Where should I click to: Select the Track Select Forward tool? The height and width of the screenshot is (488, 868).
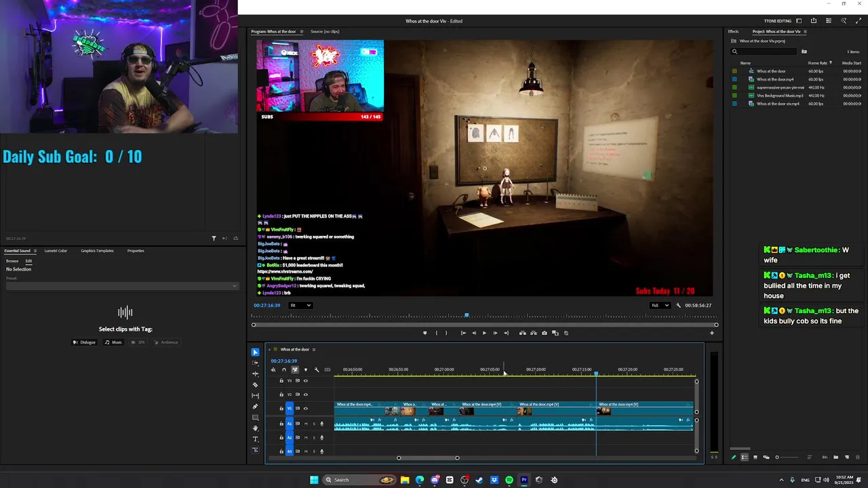(x=255, y=363)
